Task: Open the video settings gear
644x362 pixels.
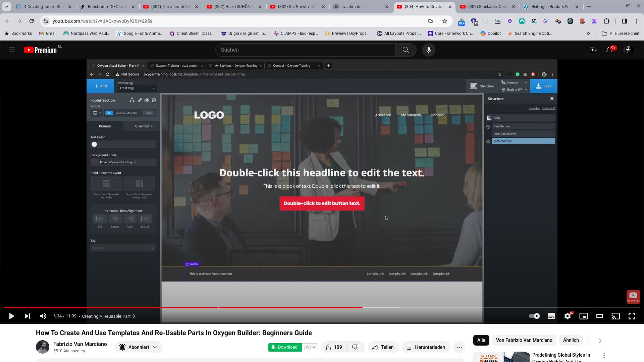Action: tap(567, 316)
